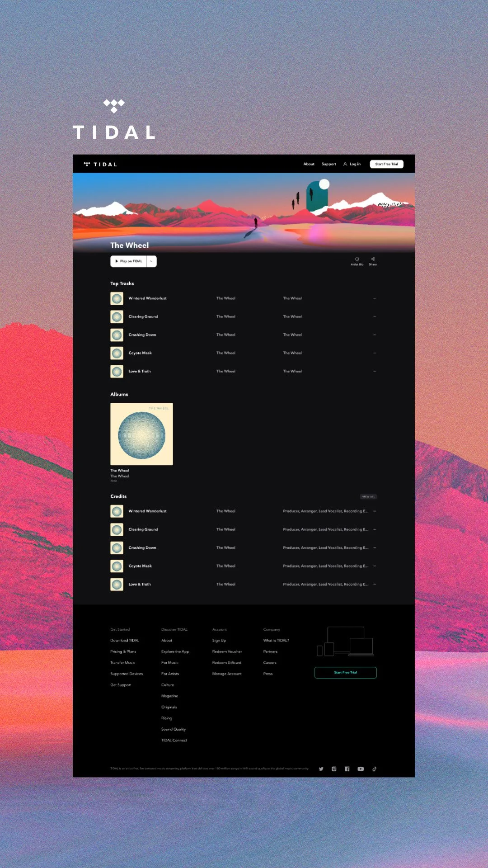Image resolution: width=488 pixels, height=868 pixels.
Task: Click the outlined Start Free Trial footer button
Action: (x=346, y=673)
